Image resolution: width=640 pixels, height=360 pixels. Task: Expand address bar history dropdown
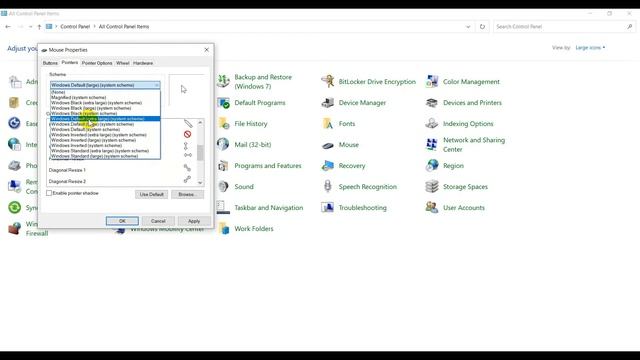pyautogui.click(x=468, y=27)
